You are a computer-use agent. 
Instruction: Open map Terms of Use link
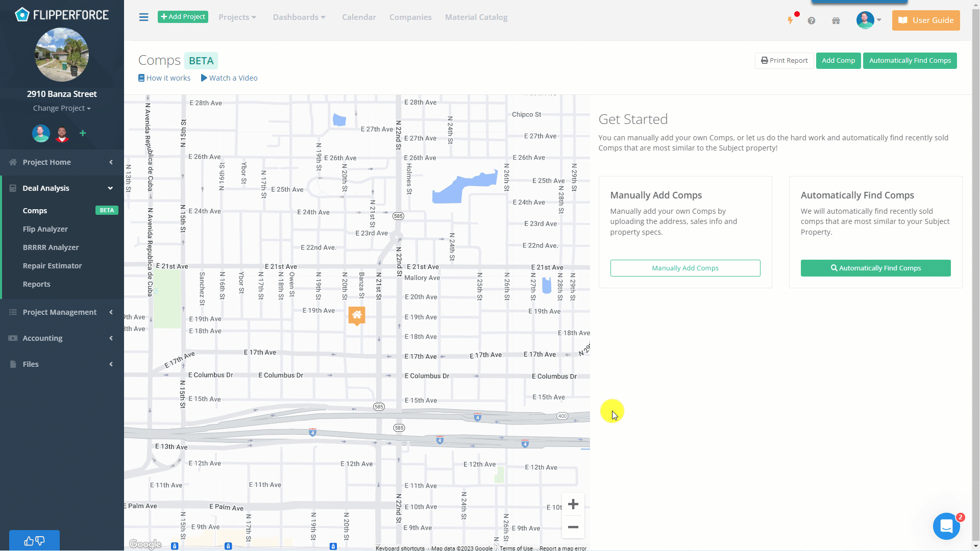click(516, 548)
